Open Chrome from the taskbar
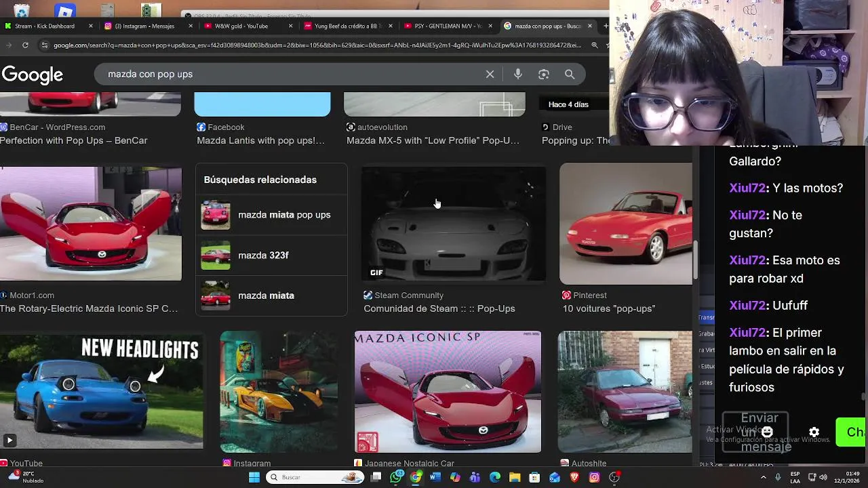Image resolution: width=868 pixels, height=488 pixels. tap(416, 477)
